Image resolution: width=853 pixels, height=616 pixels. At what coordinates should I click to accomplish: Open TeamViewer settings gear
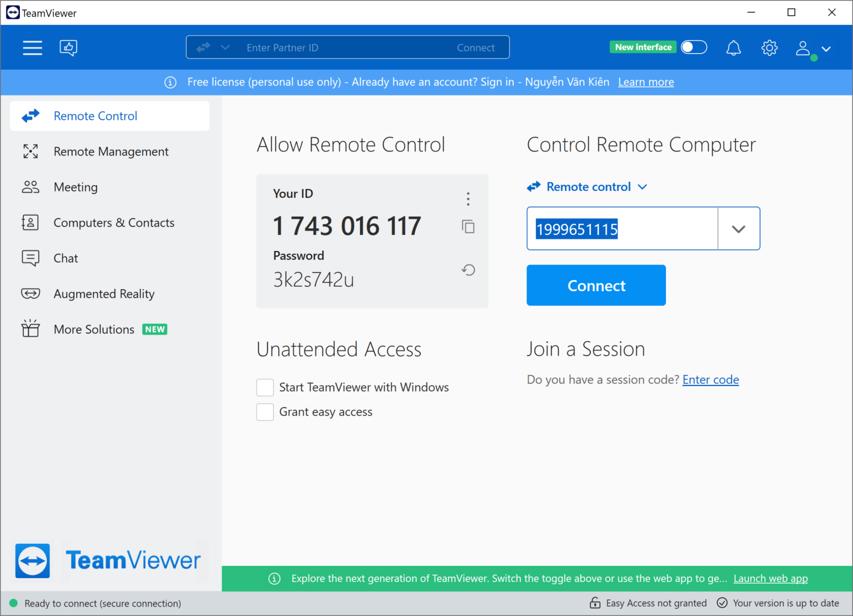point(769,48)
